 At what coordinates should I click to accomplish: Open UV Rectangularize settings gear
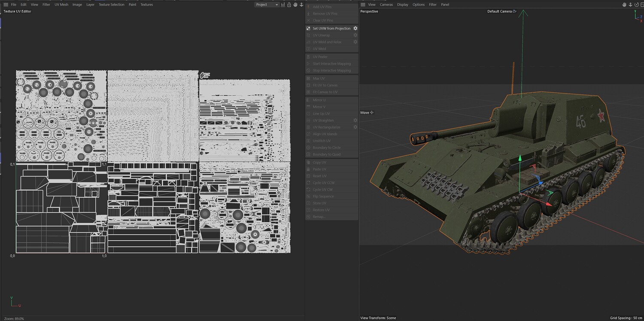pyautogui.click(x=355, y=127)
